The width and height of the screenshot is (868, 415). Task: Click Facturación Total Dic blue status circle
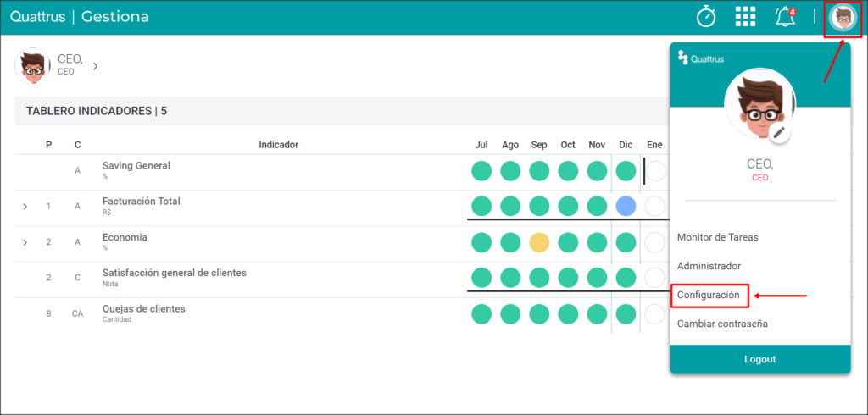coord(626,207)
